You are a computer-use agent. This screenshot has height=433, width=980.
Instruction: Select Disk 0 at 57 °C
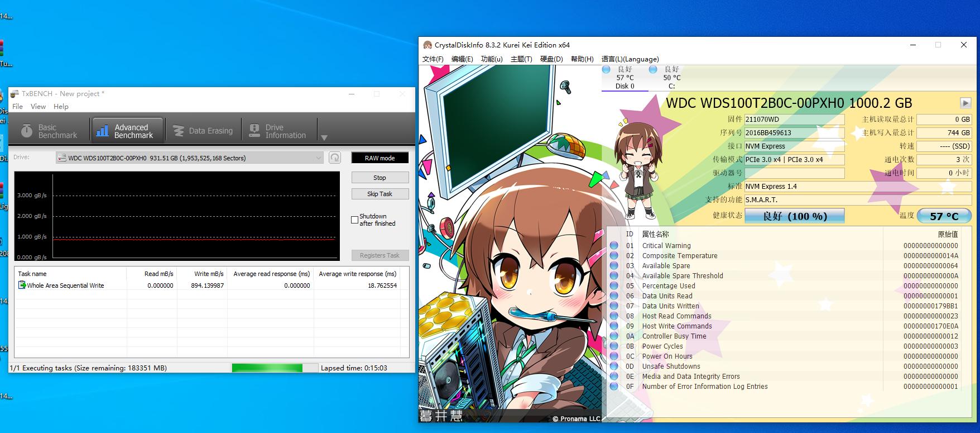[x=624, y=78]
